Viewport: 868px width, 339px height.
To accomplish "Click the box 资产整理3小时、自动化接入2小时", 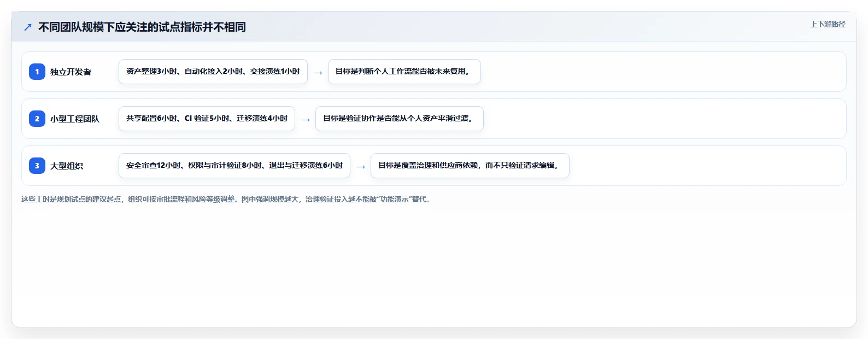I will pyautogui.click(x=213, y=72).
